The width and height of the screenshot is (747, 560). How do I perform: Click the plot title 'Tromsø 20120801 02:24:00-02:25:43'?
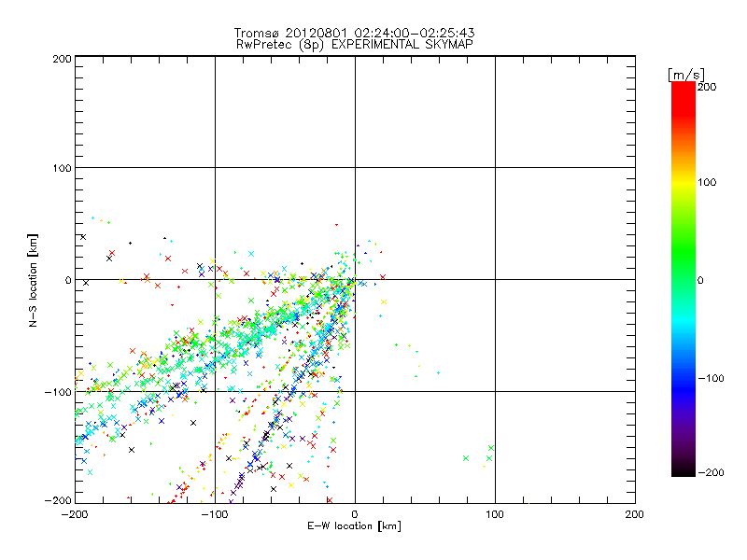pyautogui.click(x=354, y=33)
